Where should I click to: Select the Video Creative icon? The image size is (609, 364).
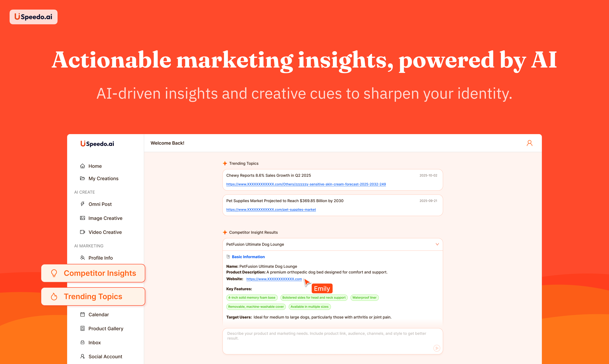pyautogui.click(x=82, y=232)
